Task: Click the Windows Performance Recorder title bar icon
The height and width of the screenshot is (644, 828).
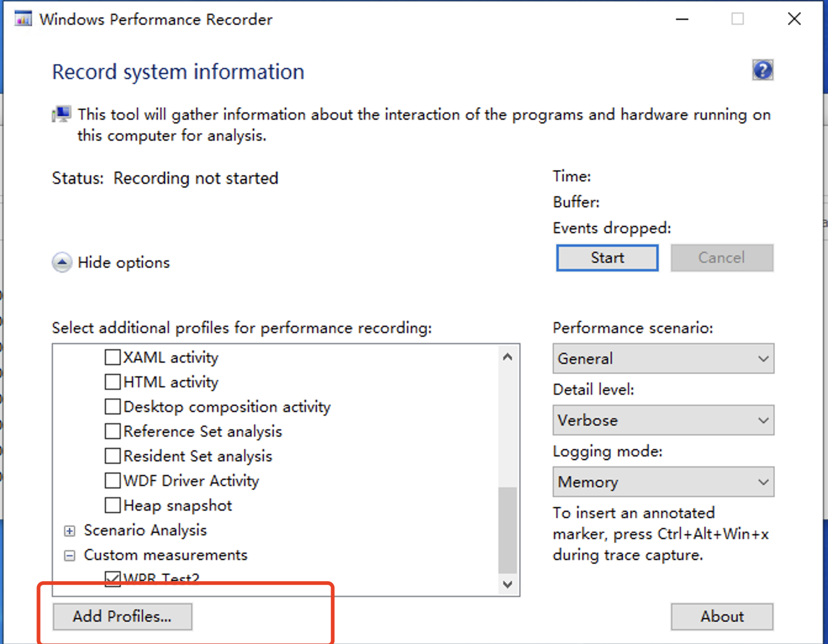Action: [23, 19]
